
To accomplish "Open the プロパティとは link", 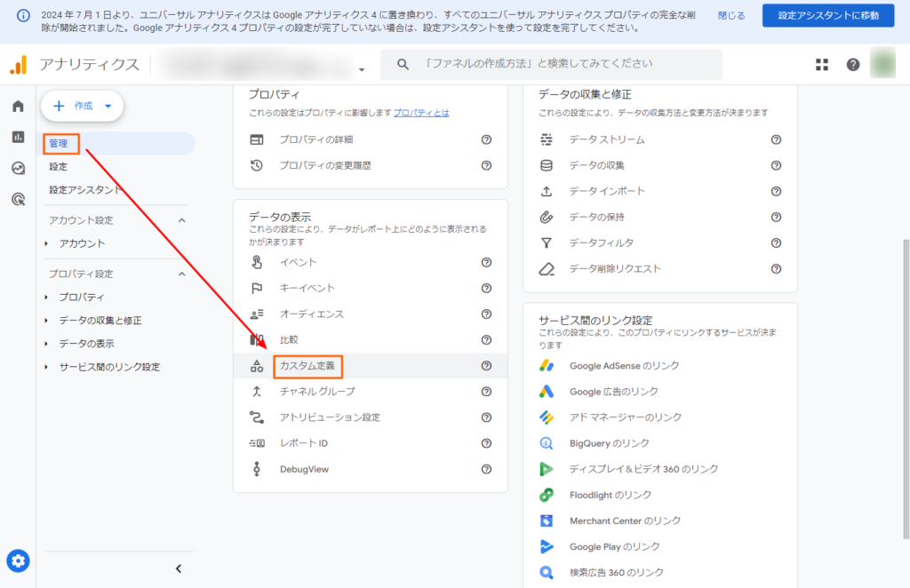I will pos(421,113).
